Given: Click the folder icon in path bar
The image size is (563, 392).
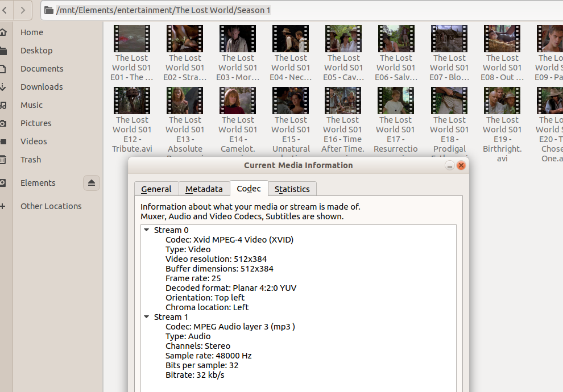Looking at the screenshot, I should (48, 10).
